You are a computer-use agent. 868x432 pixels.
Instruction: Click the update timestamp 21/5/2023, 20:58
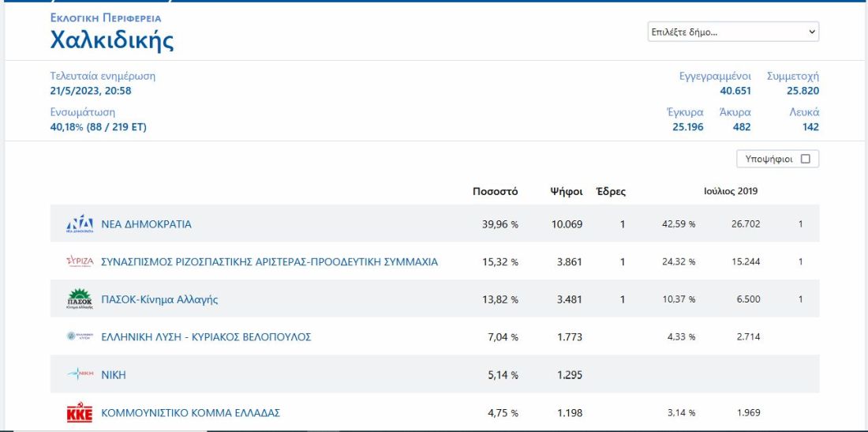click(x=91, y=91)
